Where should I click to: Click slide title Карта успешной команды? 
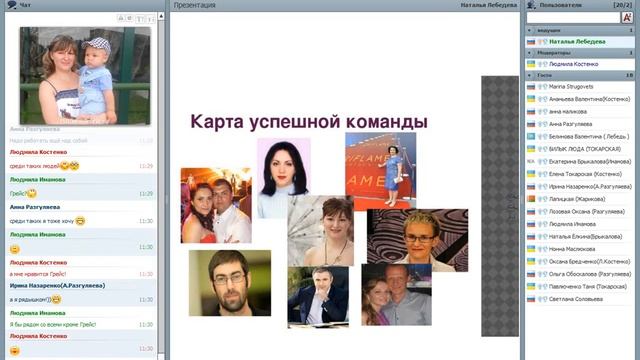click(x=309, y=122)
